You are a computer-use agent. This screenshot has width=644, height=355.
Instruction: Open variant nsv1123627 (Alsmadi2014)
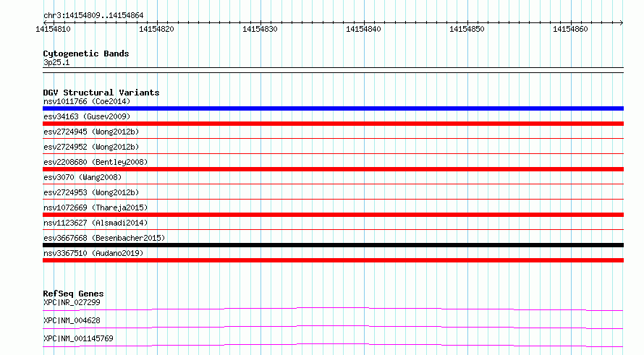(x=96, y=223)
